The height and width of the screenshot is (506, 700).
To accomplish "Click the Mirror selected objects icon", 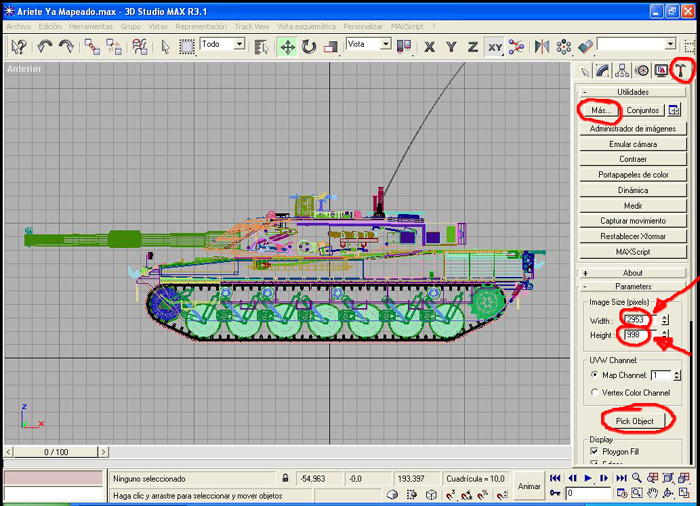I will (542, 46).
